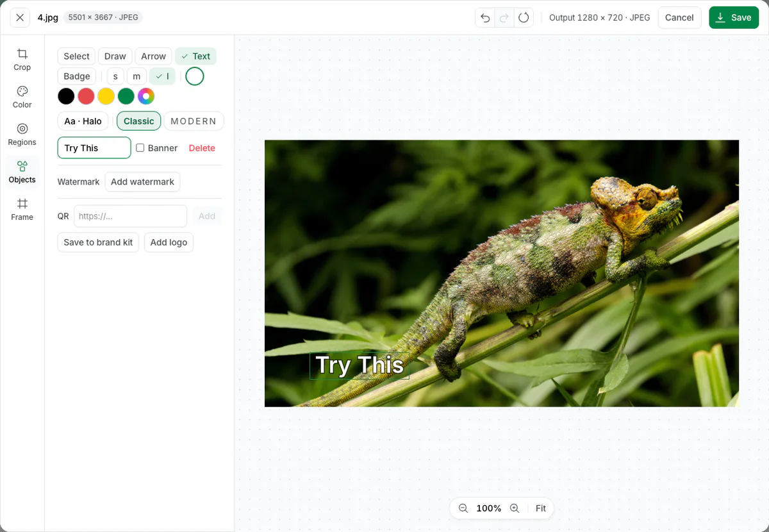Viewport: 769px width, 532px height.
Task: Close the editor with the X icon
Action: coord(20,17)
